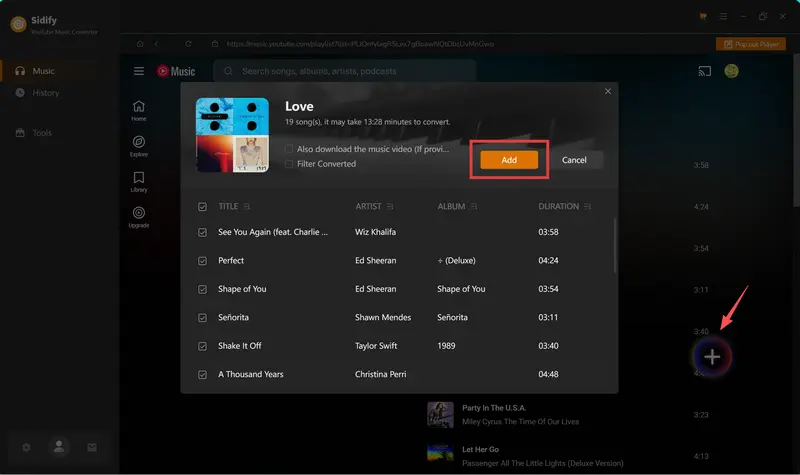Open the YouTube Music account avatar
Image resolution: width=800 pixels, height=475 pixels.
(732, 71)
